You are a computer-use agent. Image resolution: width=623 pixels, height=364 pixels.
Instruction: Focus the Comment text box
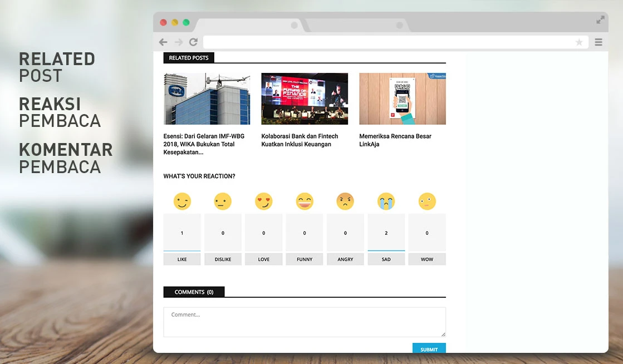tap(305, 322)
